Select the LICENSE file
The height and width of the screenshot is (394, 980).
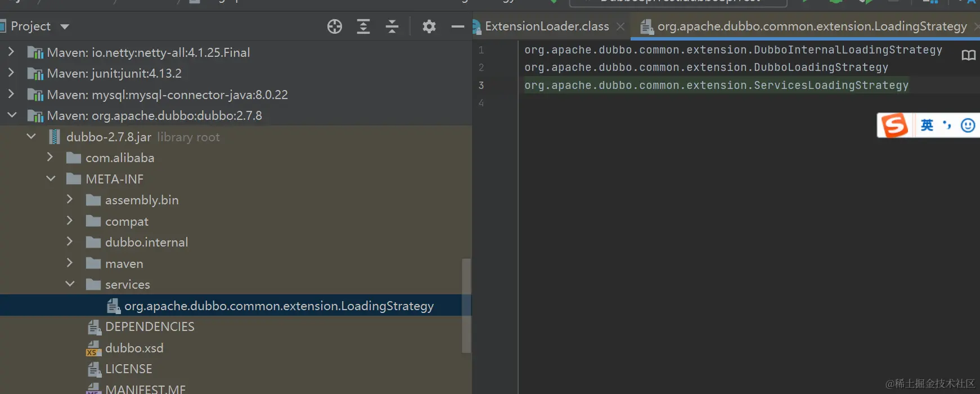pos(128,369)
